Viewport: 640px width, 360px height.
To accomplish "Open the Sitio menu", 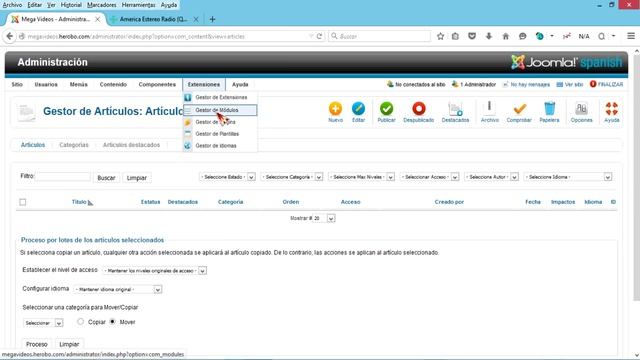I will coord(17,84).
